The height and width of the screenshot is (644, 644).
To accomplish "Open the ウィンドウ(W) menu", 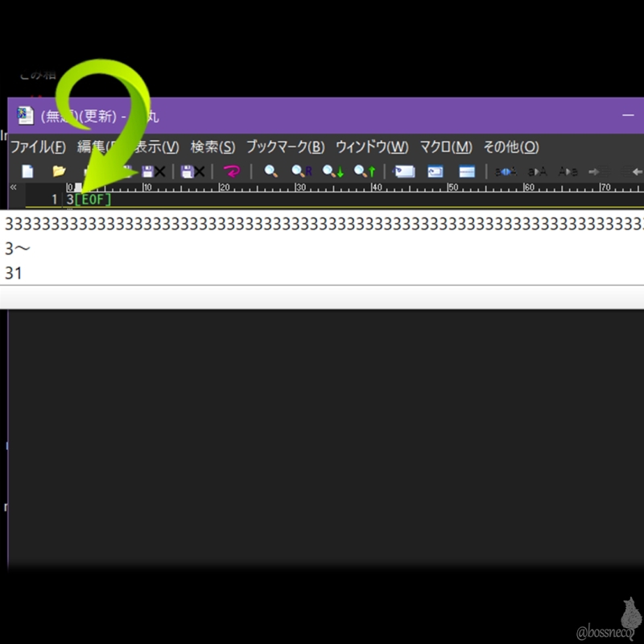I will click(x=372, y=147).
